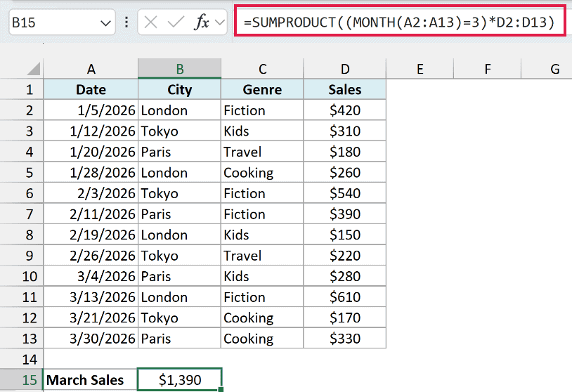572x392 pixels.
Task: Select the 1/5/2026 date cell
Action: (x=91, y=110)
